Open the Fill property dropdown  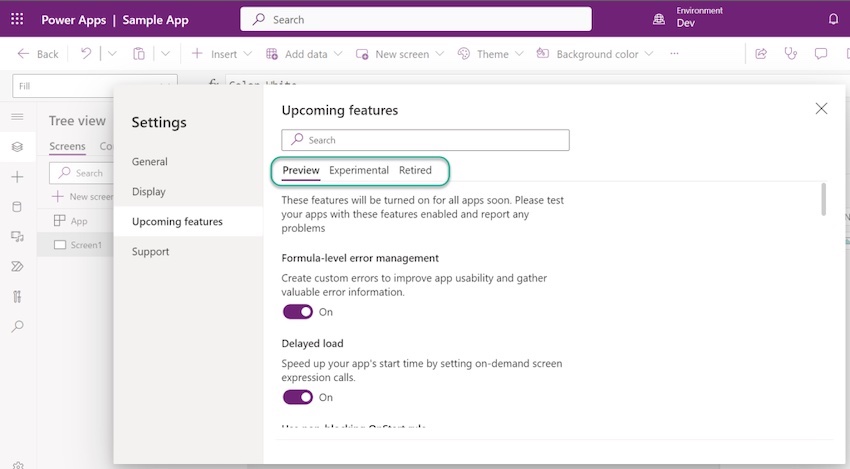[95, 86]
